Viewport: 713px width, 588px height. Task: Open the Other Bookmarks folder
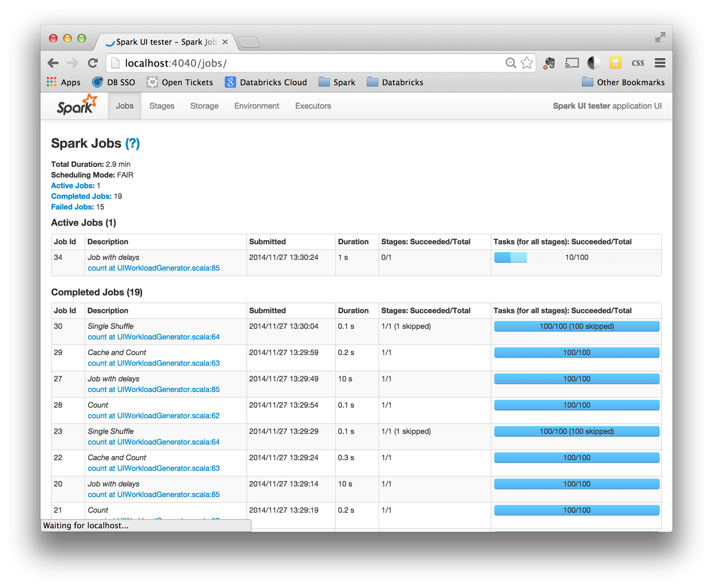(x=623, y=83)
